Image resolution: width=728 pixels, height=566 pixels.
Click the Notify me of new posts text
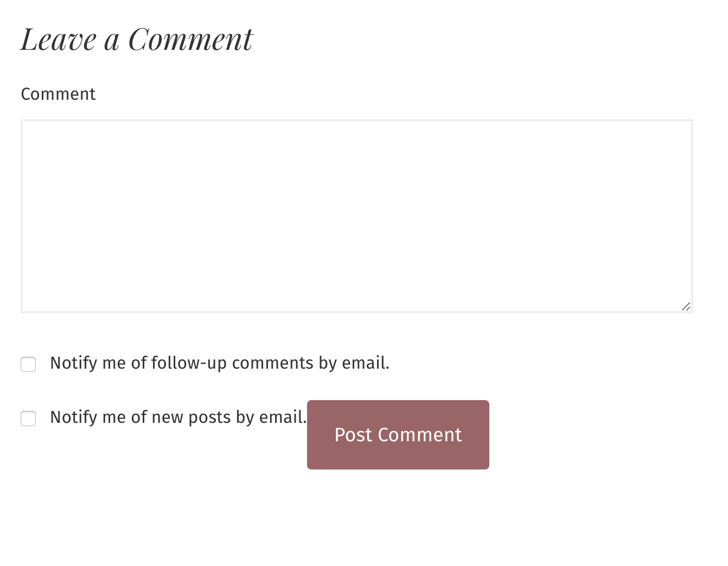(178, 417)
